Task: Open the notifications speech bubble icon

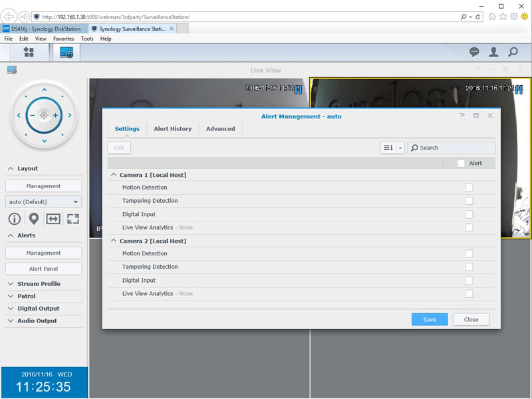Action: click(474, 52)
